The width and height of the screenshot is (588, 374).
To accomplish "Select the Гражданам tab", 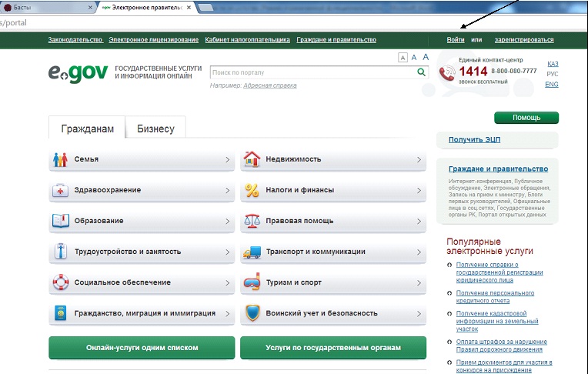I will [87, 129].
